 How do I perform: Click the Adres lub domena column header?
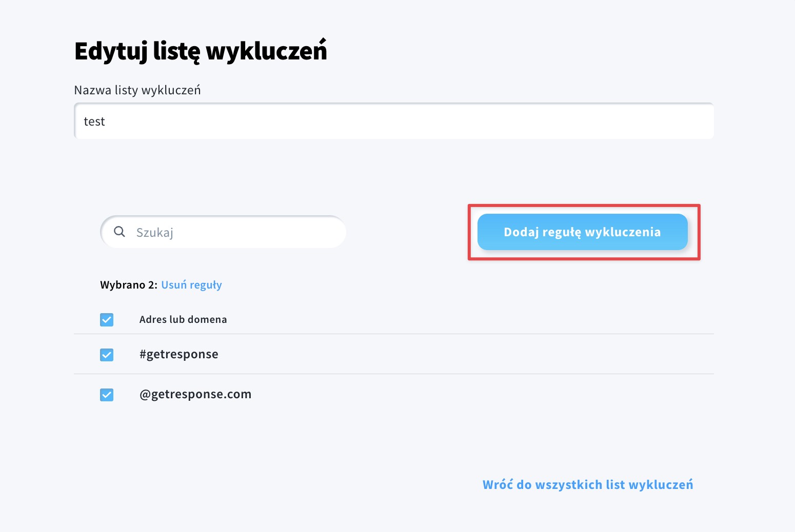point(183,319)
